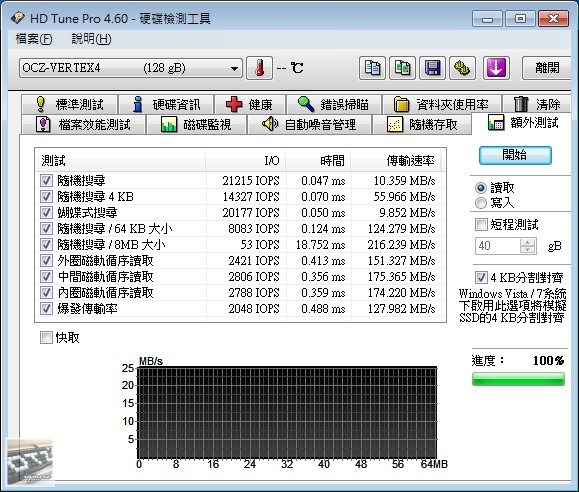Click the I/O column header
Image resolution: width=579 pixels, height=492 pixels.
(x=245, y=161)
